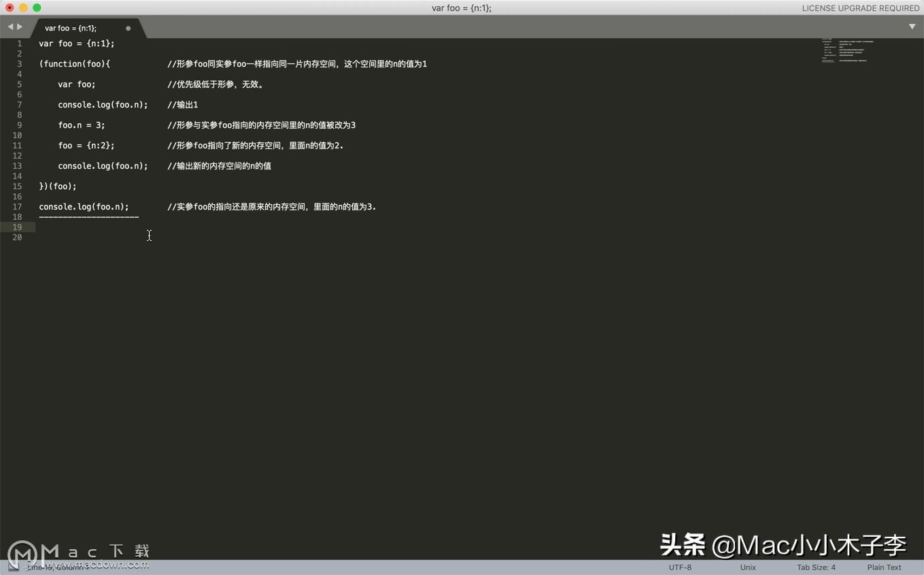The image size is (924, 575).
Task: Click the '(function(foo){' code text
Action: click(x=75, y=64)
